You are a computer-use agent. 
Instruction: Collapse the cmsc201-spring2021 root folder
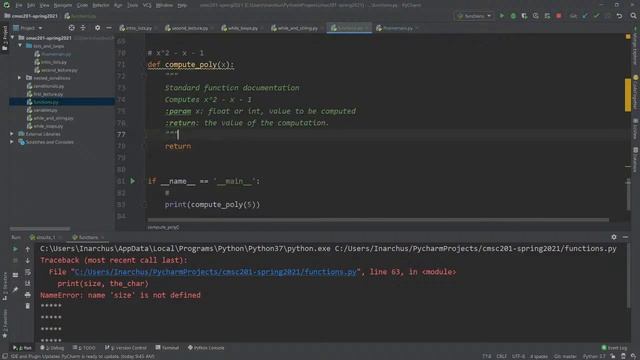pos(13,38)
